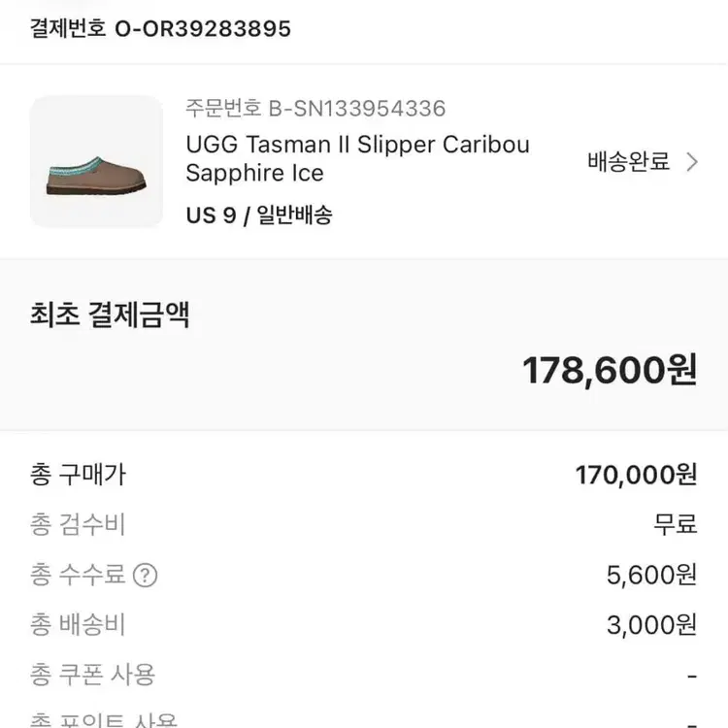Viewport: 728px width, 728px height.
Task: Click the 총 쿠폰 사용 coupon label
Action: (x=93, y=675)
